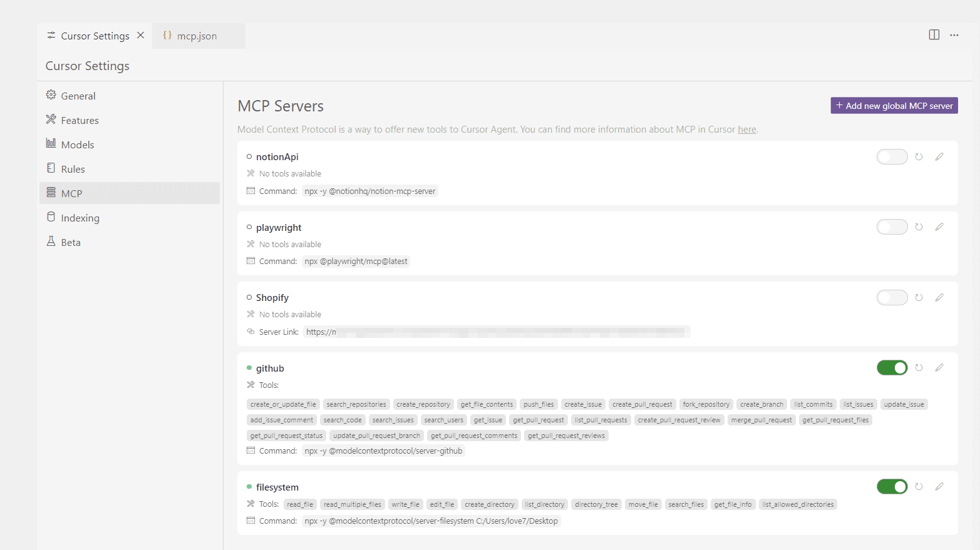Open Beta settings section
The image size is (980, 550).
click(130, 242)
